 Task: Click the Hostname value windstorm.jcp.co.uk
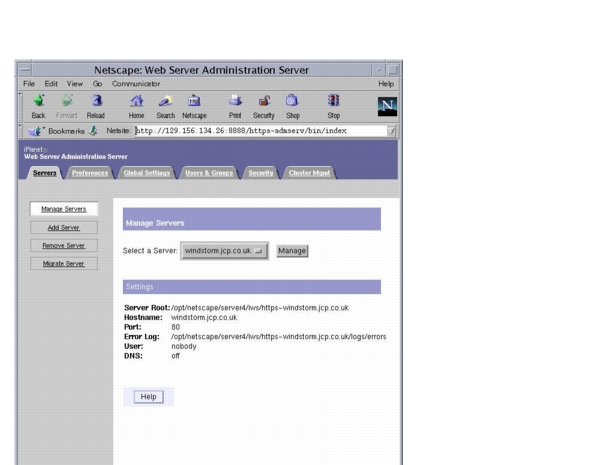click(x=204, y=318)
